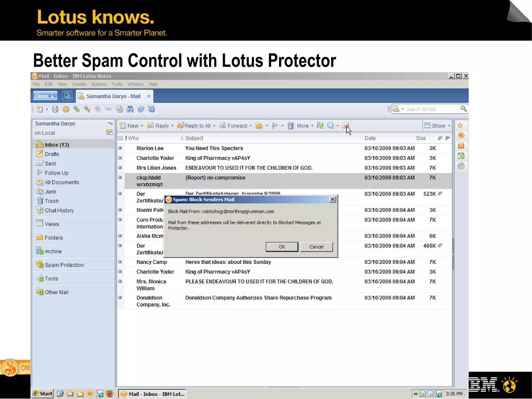Open the feeds RSS sidebar icon
This screenshot has width=532, height=399.
click(461, 146)
